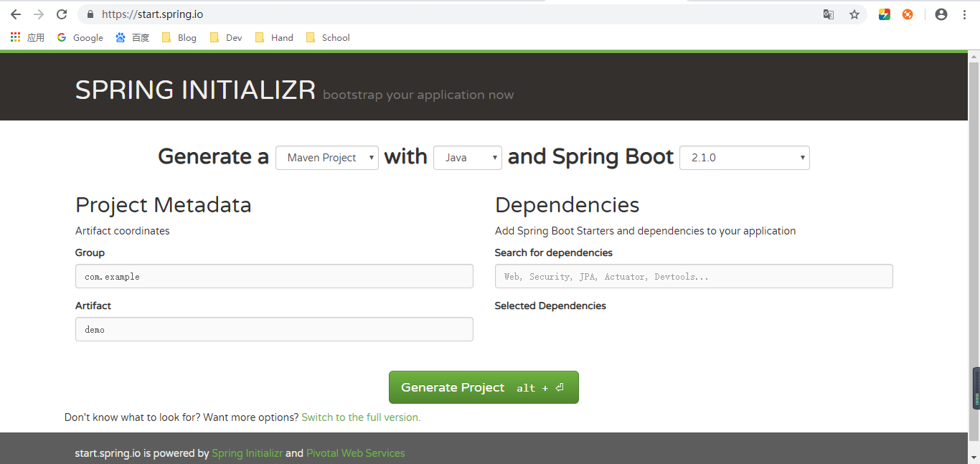This screenshot has height=464, width=980.
Task: Open the Dev bookmarks folder
Action: [226, 37]
